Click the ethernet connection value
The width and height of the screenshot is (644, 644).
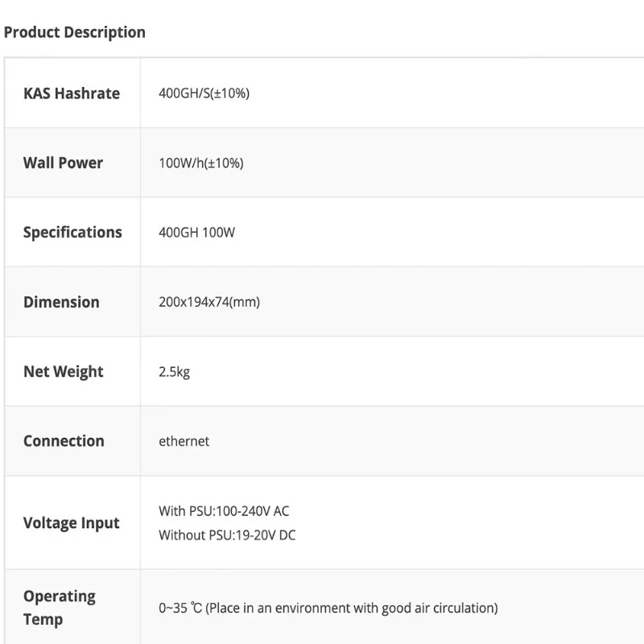pos(184,441)
